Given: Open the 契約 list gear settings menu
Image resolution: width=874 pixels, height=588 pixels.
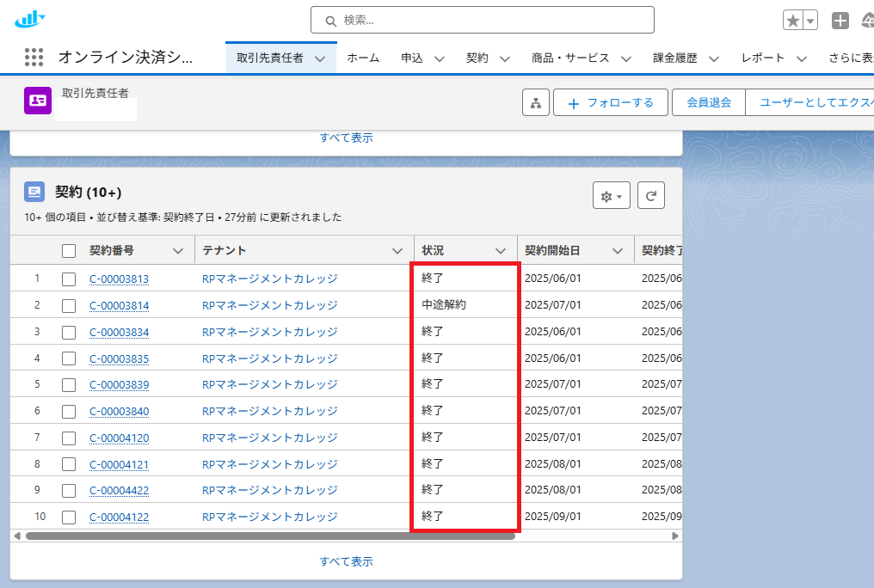Looking at the screenshot, I should click(612, 196).
